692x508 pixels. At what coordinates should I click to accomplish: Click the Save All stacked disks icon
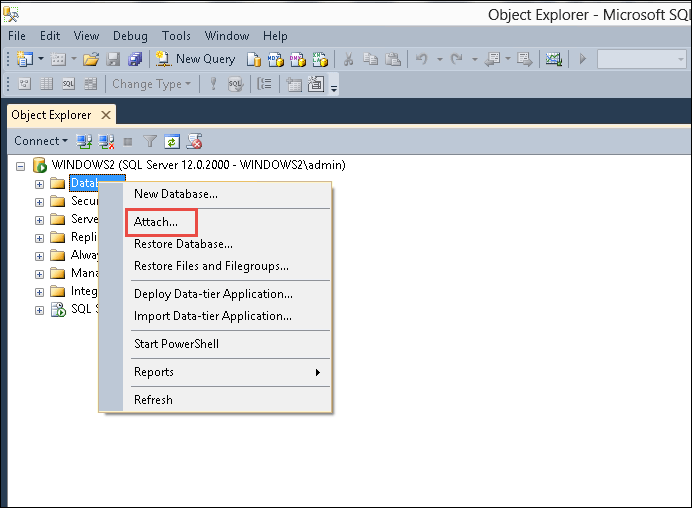click(x=135, y=59)
